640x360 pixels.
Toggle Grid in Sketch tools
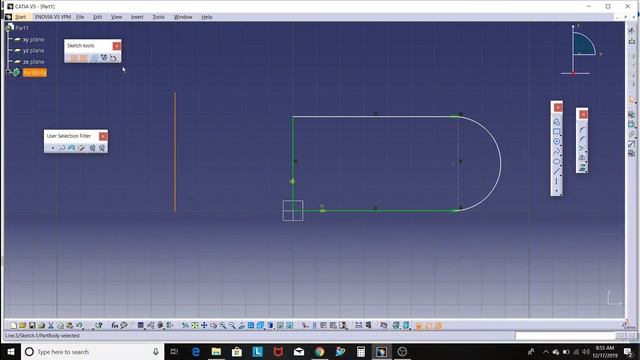pos(74,58)
